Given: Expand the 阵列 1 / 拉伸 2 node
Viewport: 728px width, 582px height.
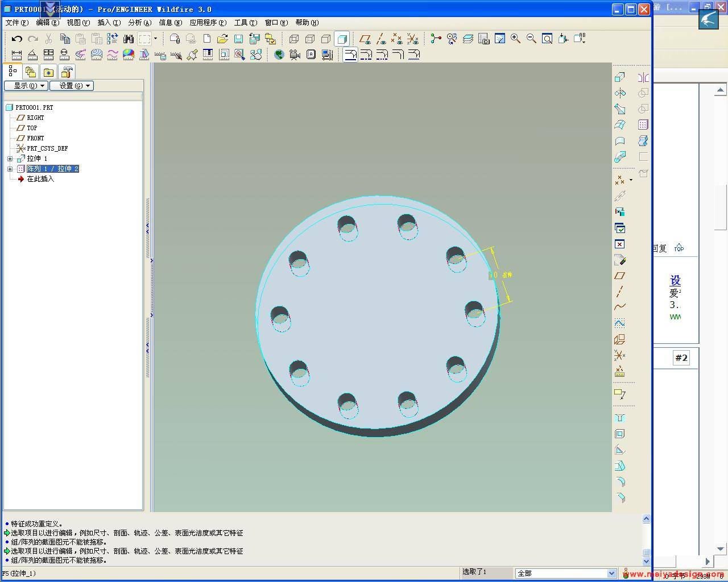Looking at the screenshot, I should pos(10,169).
